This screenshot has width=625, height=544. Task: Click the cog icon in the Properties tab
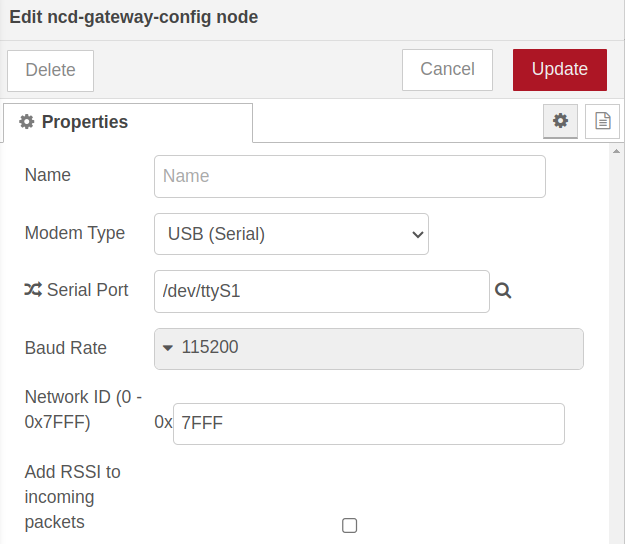(x=27, y=122)
